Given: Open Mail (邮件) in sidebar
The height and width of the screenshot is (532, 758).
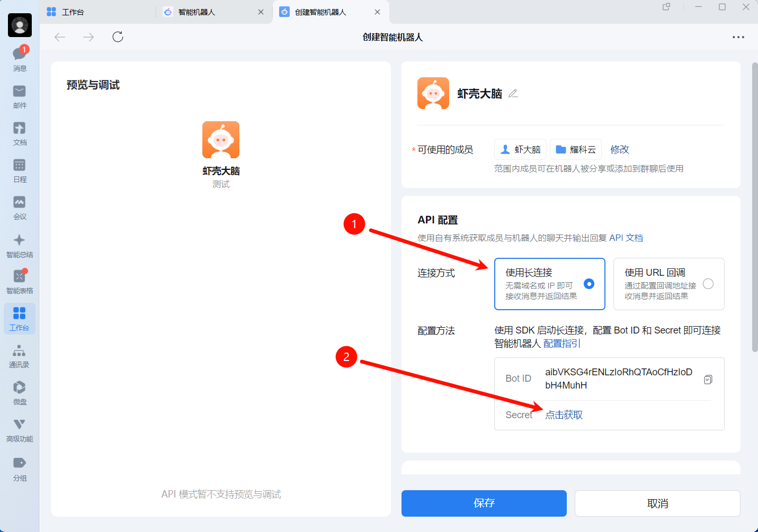Looking at the screenshot, I should (20, 96).
